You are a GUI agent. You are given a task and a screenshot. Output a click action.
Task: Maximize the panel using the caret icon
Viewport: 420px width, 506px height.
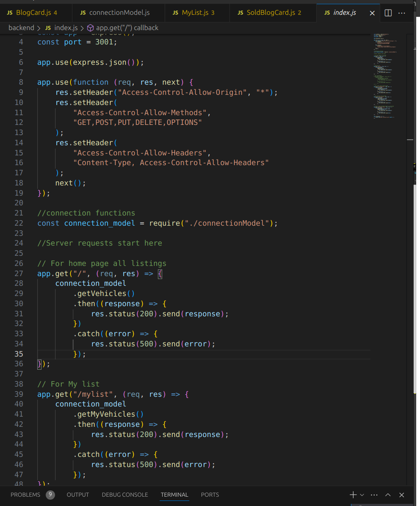388,495
